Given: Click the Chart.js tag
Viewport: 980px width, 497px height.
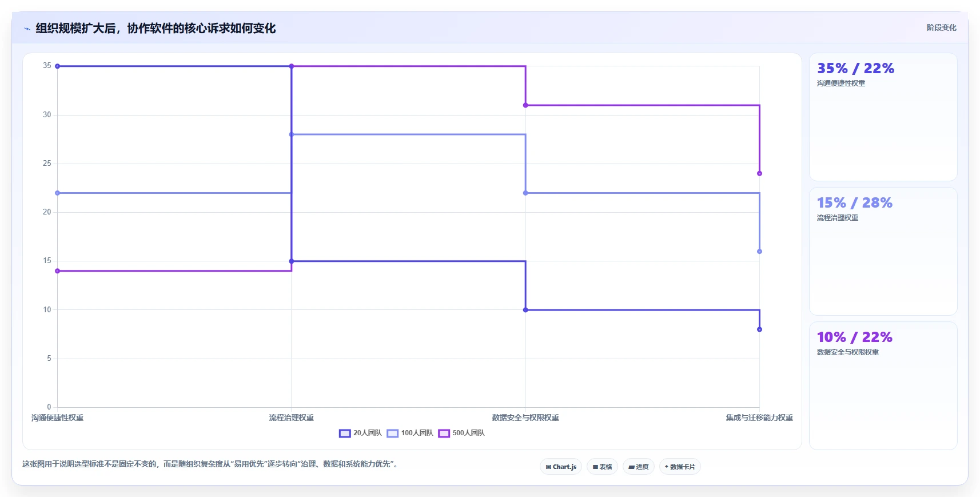Looking at the screenshot, I should (x=561, y=467).
